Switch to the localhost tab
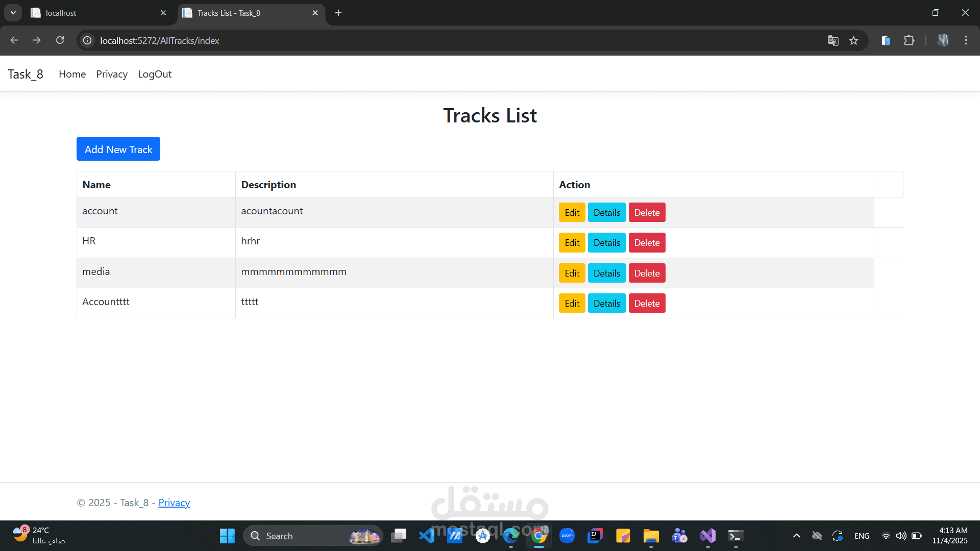This screenshot has width=980, height=551. point(97,13)
